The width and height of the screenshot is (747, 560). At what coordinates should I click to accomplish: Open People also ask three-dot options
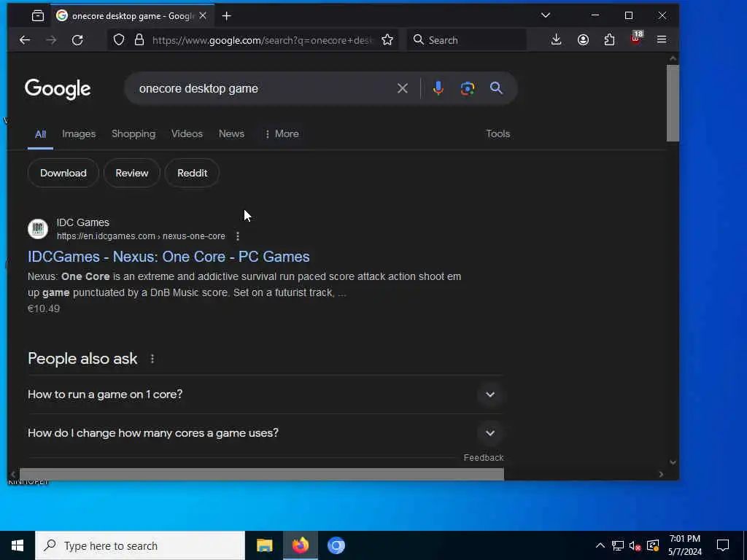coord(152,359)
